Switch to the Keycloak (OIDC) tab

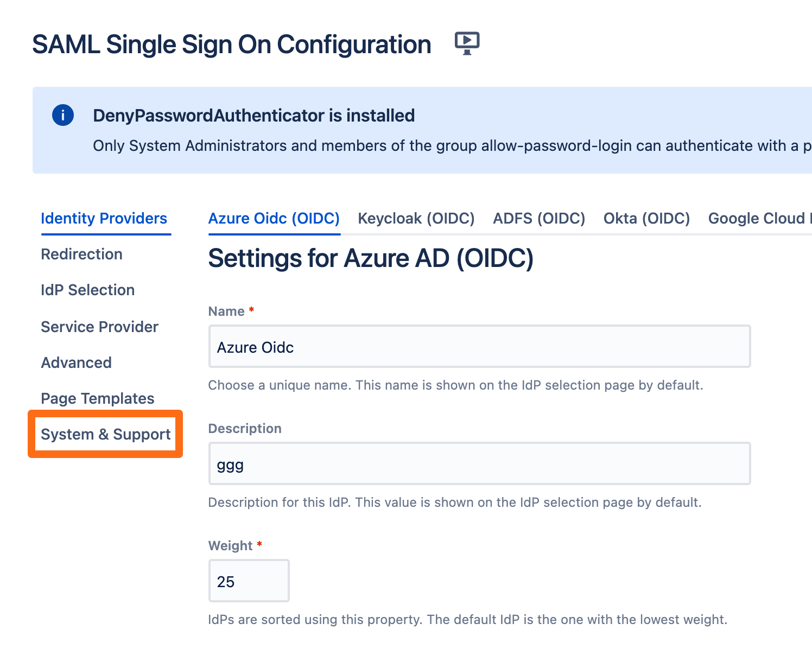click(x=416, y=218)
